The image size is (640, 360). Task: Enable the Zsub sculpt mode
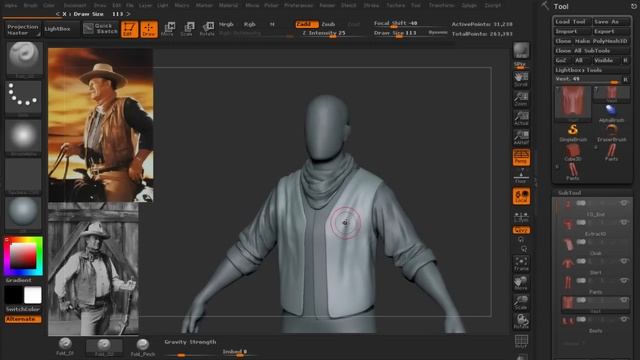click(x=328, y=24)
